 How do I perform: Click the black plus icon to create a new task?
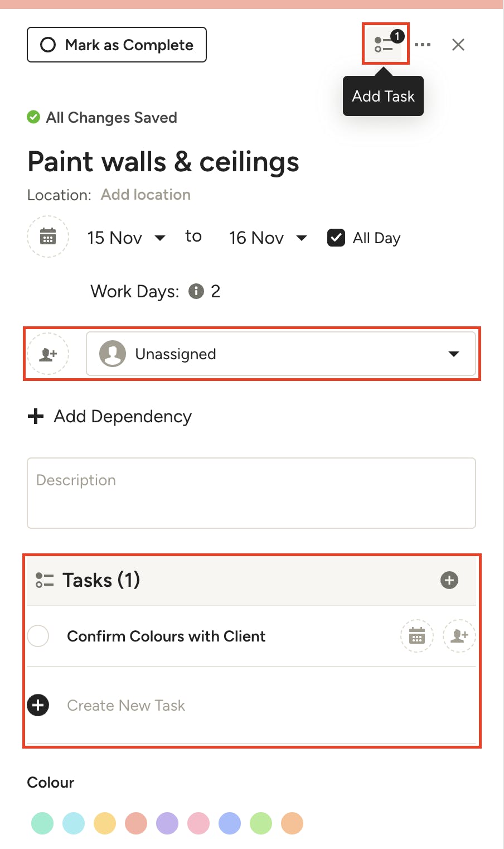pyautogui.click(x=38, y=705)
